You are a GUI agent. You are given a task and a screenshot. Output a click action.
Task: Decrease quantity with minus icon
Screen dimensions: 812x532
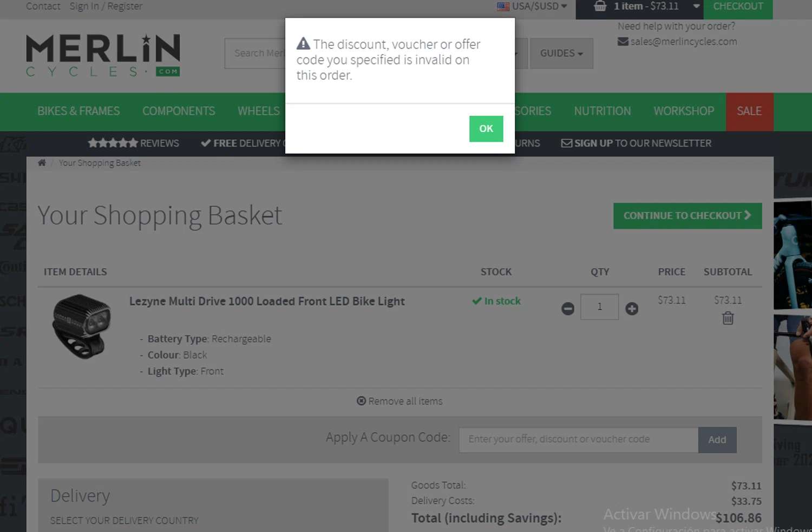coord(568,308)
